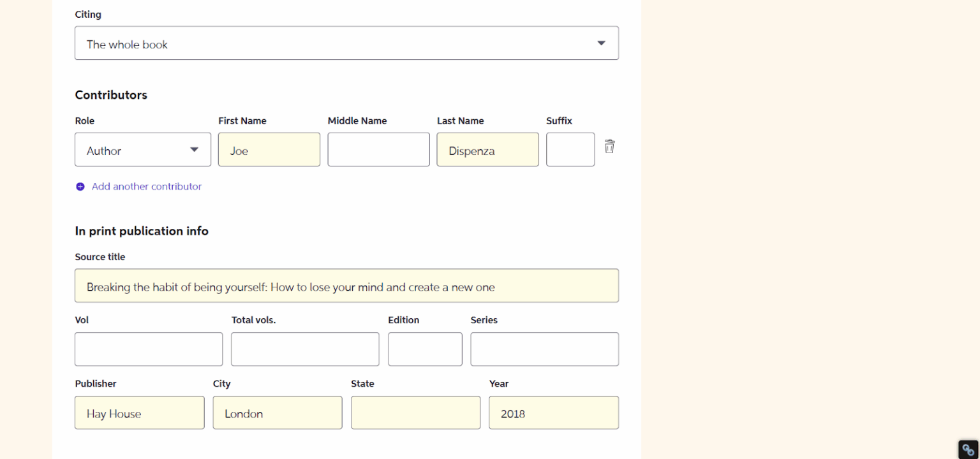Click the First Name field containing Joe
This screenshot has width=980, height=459.
click(269, 149)
